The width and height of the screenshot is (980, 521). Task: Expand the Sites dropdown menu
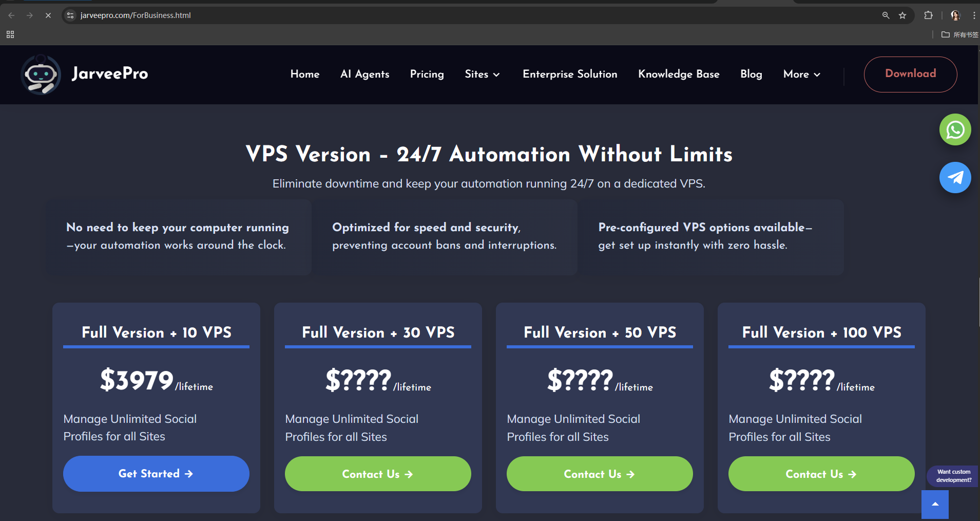coord(482,74)
